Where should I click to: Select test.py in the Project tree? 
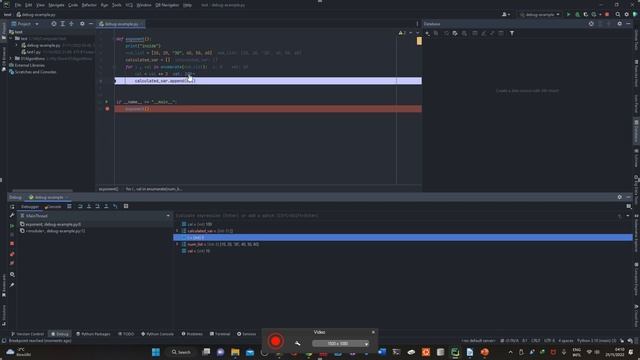click(x=33, y=52)
